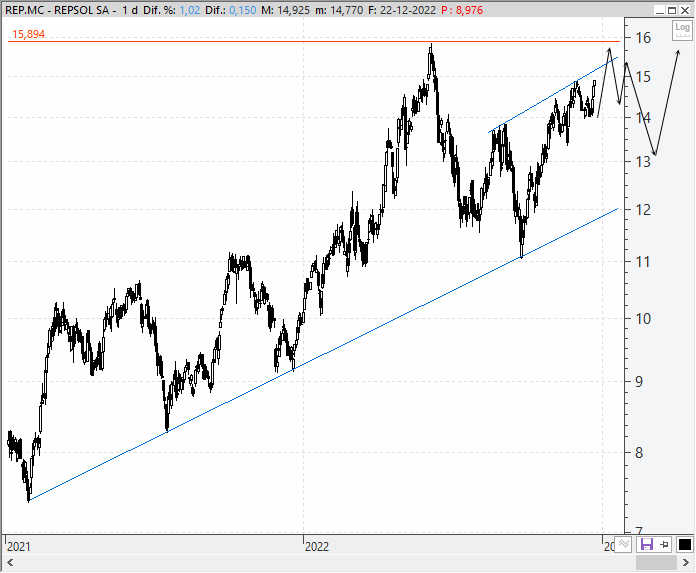Click the 15,894 resistance level label

click(28, 34)
